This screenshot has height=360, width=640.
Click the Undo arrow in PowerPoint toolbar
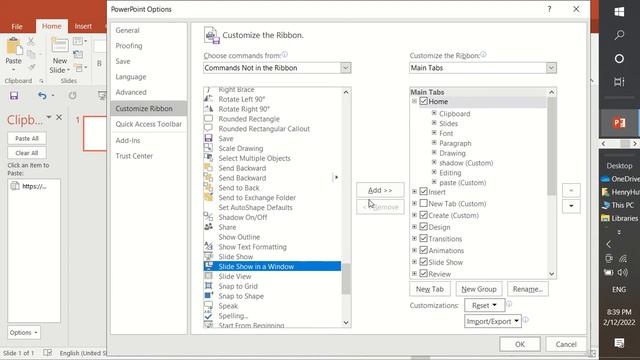42,96
